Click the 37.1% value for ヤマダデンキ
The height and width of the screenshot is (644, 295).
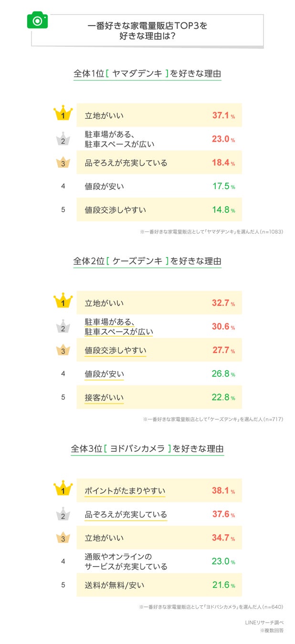click(x=223, y=115)
